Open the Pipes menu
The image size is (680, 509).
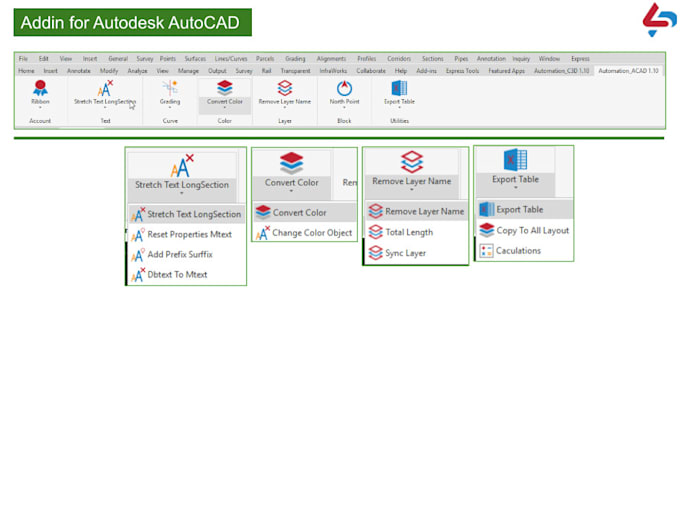[461, 59]
